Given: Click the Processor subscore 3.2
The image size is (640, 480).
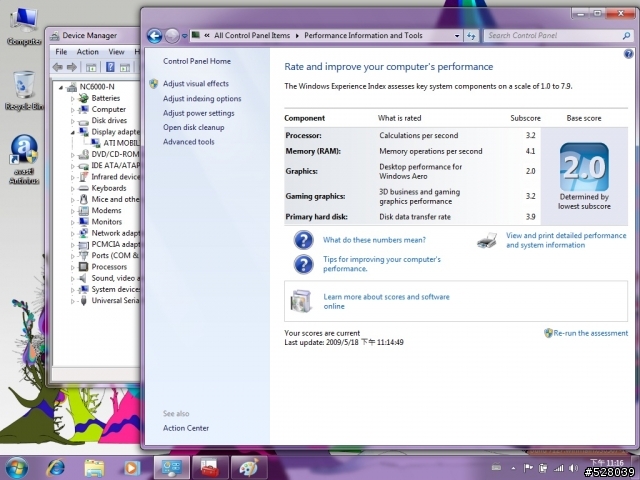Looking at the screenshot, I should click(530, 136).
